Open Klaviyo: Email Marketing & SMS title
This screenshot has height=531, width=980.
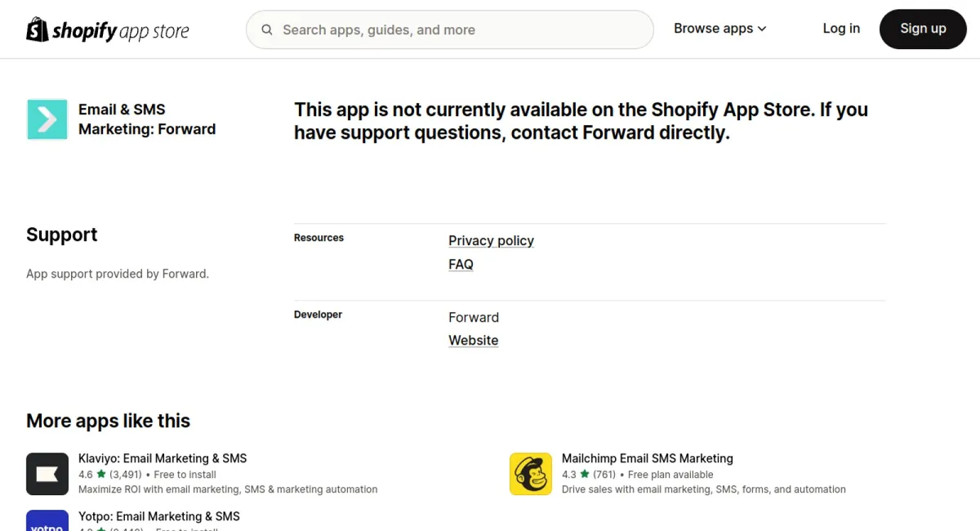coord(163,459)
